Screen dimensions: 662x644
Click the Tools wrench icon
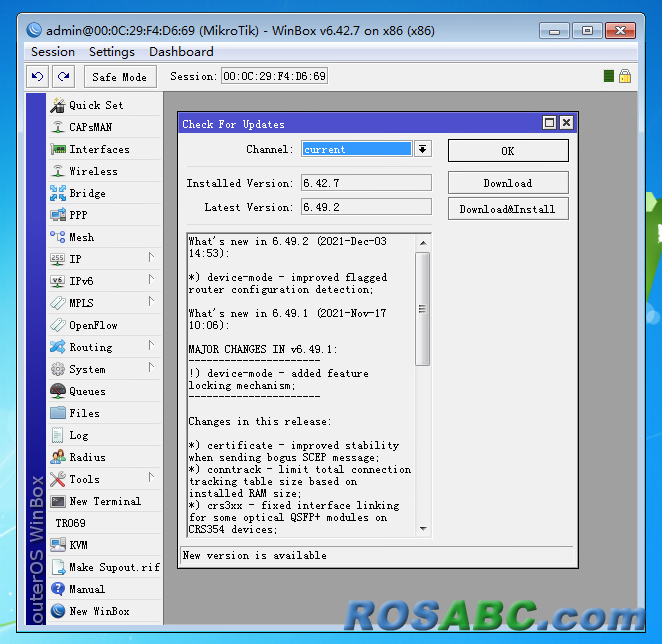point(58,479)
